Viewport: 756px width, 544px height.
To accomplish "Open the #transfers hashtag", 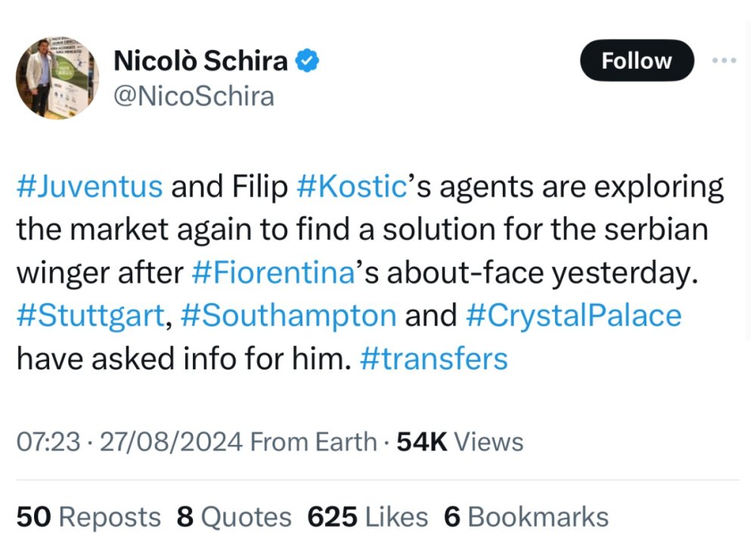I will (x=434, y=358).
